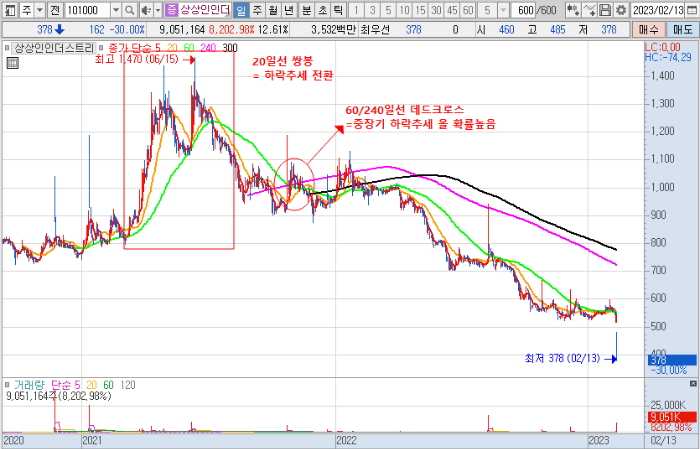Select the magenta 240 moving average legend
The image size is (700, 449).
(x=208, y=48)
